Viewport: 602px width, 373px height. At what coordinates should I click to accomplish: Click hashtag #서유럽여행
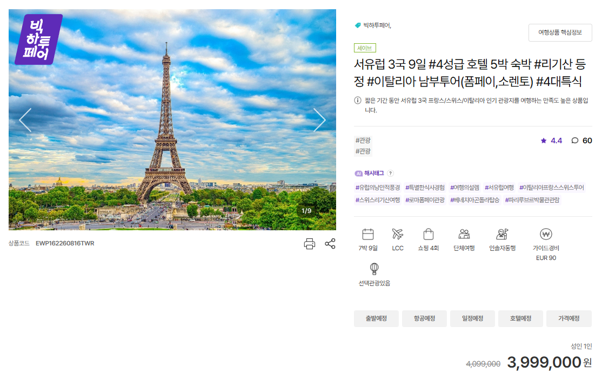click(499, 187)
